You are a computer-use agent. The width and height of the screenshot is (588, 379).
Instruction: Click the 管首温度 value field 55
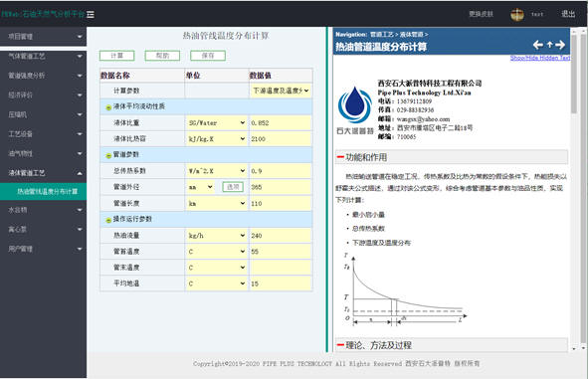(x=281, y=252)
